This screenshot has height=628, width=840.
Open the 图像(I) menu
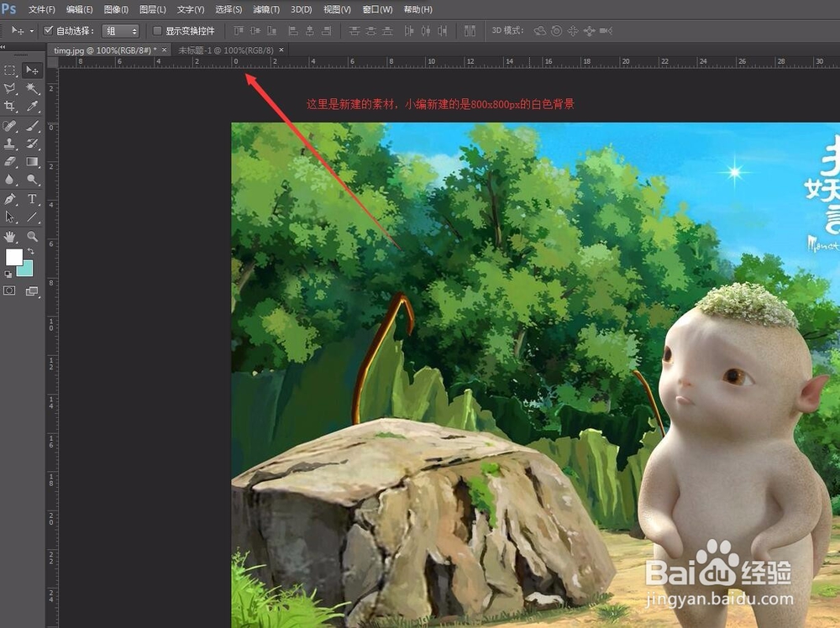click(x=116, y=9)
